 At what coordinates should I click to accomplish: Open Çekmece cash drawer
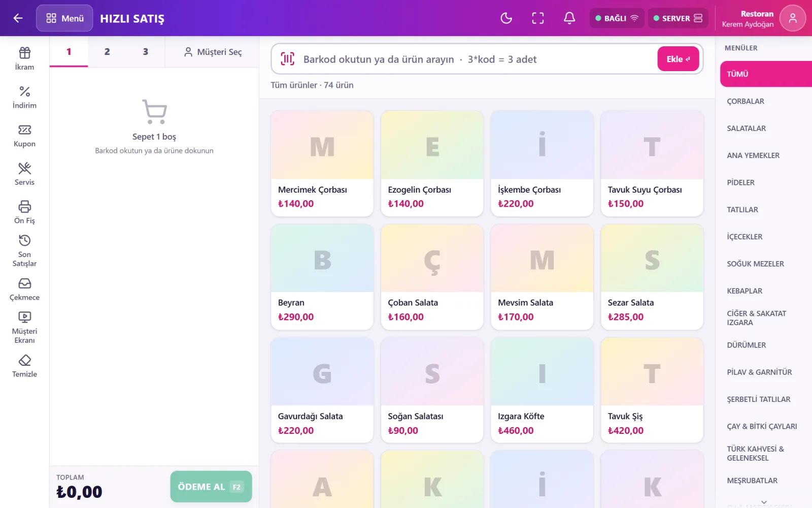pos(24,290)
